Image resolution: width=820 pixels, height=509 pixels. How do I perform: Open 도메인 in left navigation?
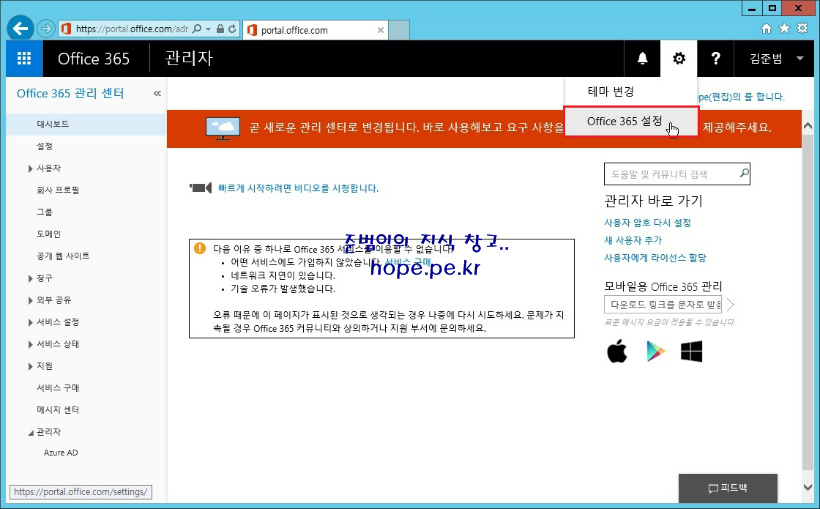click(49, 234)
